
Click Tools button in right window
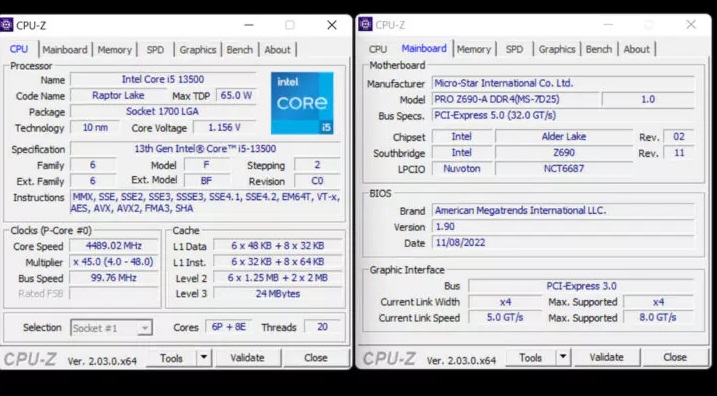pos(530,358)
